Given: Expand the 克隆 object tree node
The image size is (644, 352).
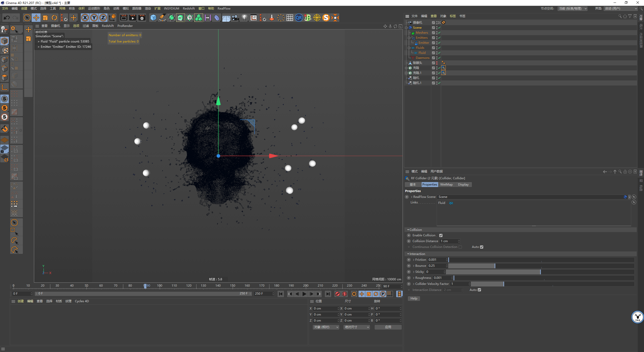Looking at the screenshot, I should 406,68.
